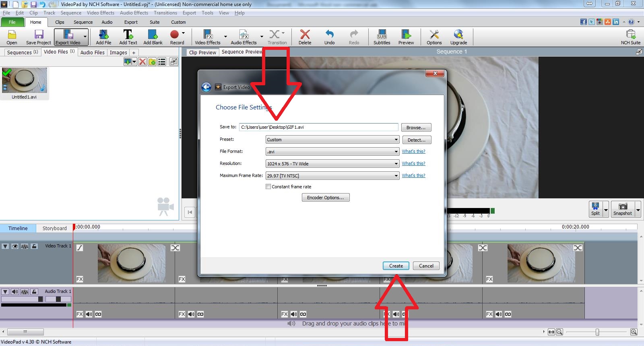Image resolution: width=644 pixels, height=346 pixels.
Task: Open a project with the Open icon
Action: click(x=12, y=37)
